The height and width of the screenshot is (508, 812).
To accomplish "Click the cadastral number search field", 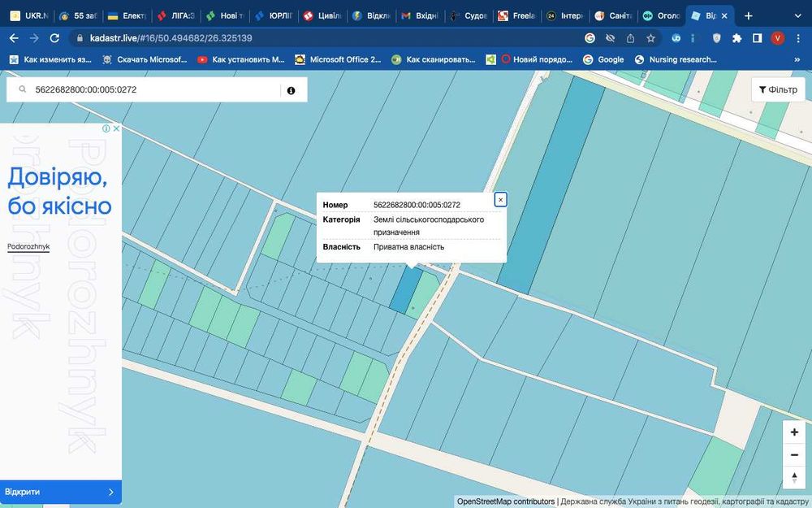I will [x=155, y=89].
